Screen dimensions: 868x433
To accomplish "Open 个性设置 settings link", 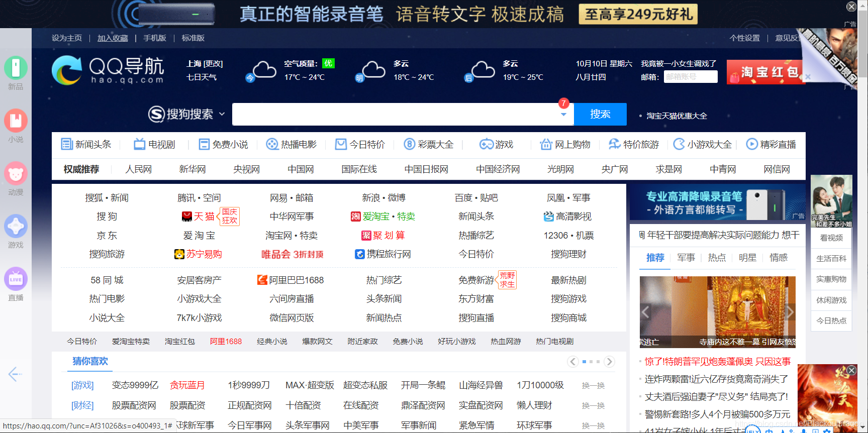I will (745, 38).
